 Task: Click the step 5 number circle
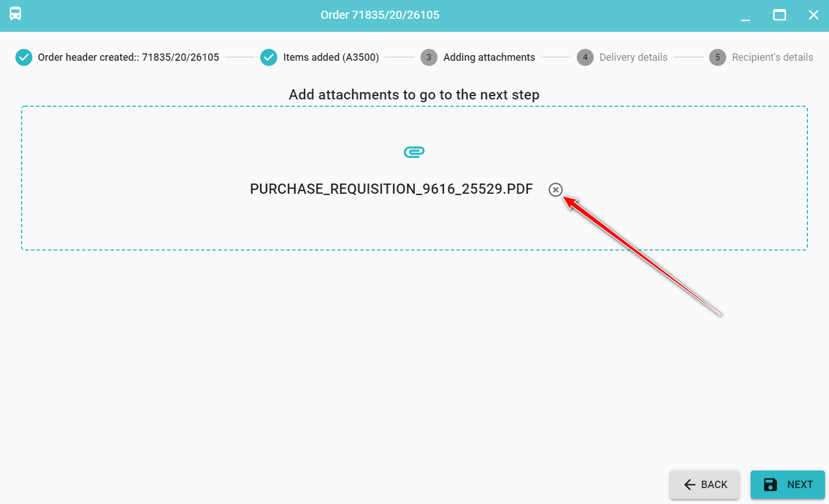[718, 57]
